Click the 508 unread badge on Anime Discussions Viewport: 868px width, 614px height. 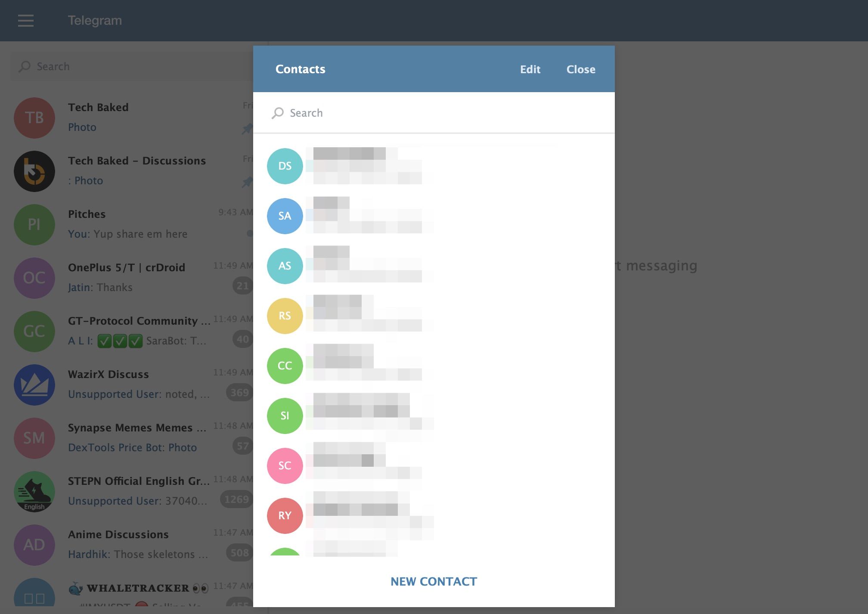pos(239,553)
